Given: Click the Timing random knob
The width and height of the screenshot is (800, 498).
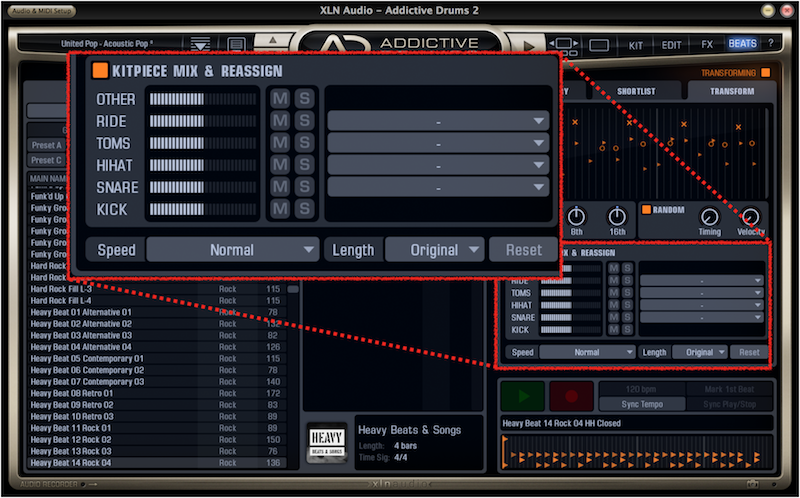Looking at the screenshot, I should point(709,217).
